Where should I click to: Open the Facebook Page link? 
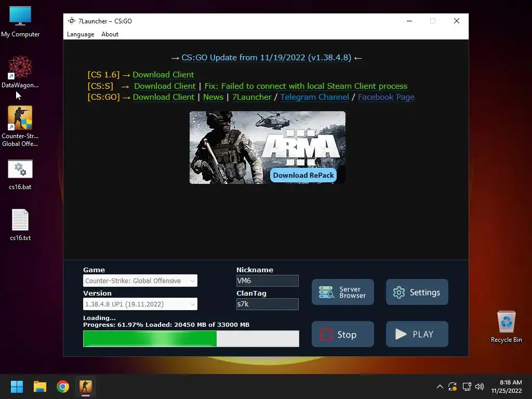click(x=386, y=97)
